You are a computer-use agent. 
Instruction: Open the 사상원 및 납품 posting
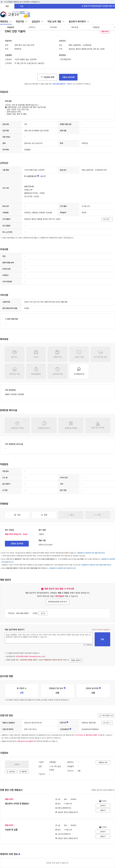click(x=11, y=830)
